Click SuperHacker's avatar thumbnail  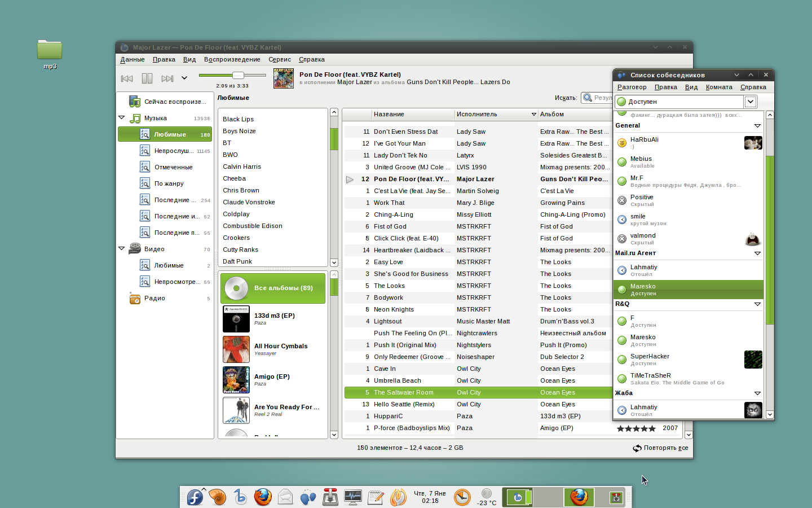point(753,360)
